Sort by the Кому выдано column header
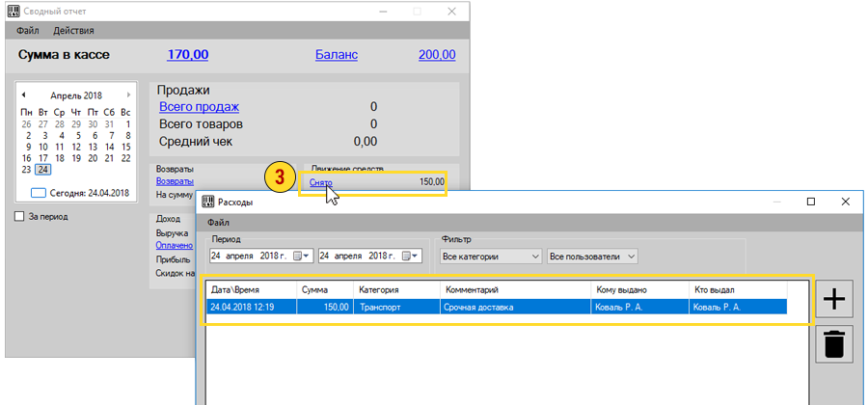This screenshot has width=868, height=405. tap(640, 290)
